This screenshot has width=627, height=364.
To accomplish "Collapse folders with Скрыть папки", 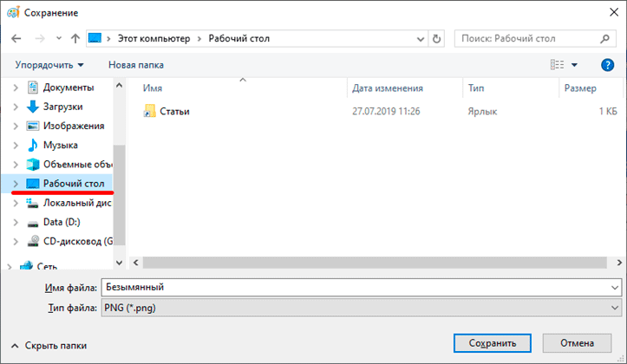I will pos(49,346).
